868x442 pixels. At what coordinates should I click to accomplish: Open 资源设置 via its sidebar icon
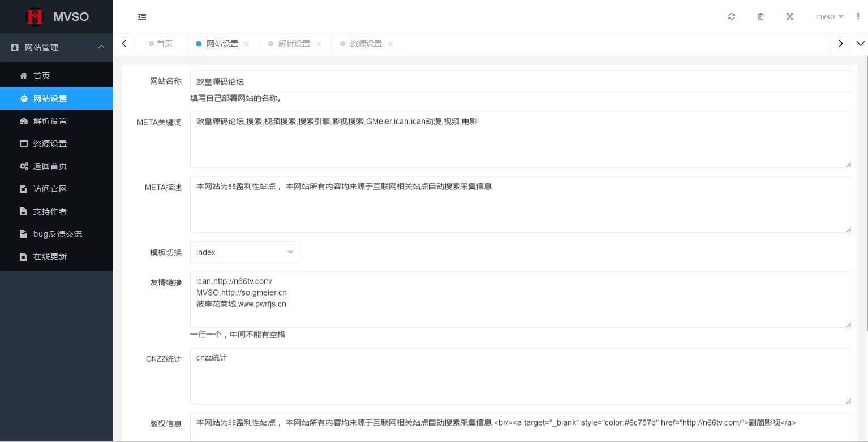click(x=23, y=143)
